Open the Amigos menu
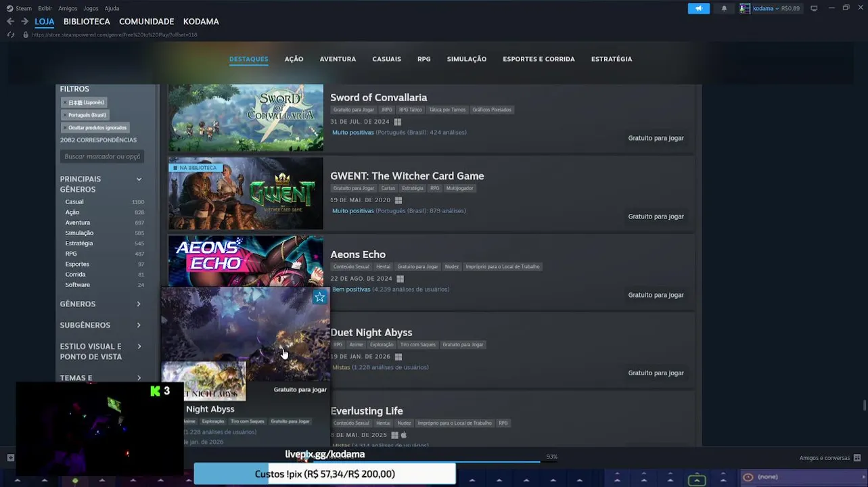This screenshot has width=868, height=487. (68, 8)
